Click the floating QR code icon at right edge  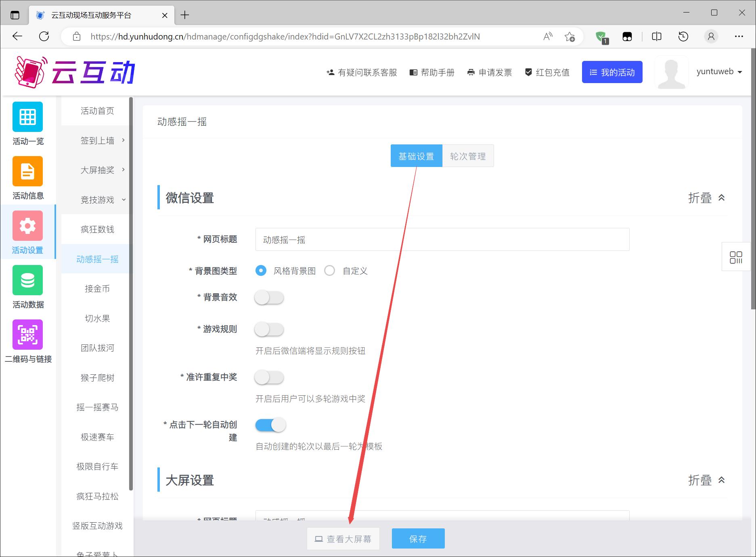[x=735, y=257]
